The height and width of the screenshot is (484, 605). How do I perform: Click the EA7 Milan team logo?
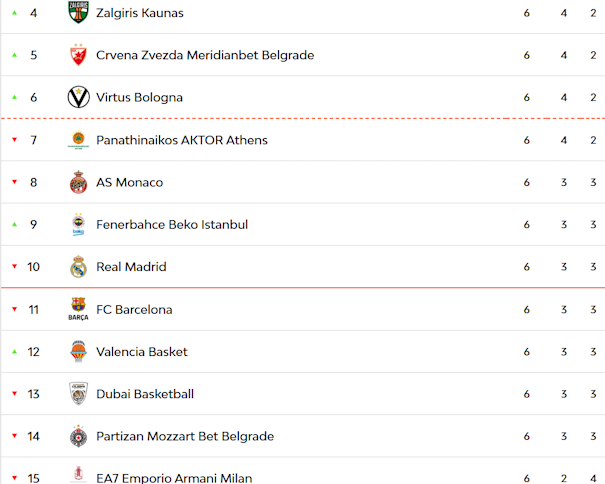(78, 476)
